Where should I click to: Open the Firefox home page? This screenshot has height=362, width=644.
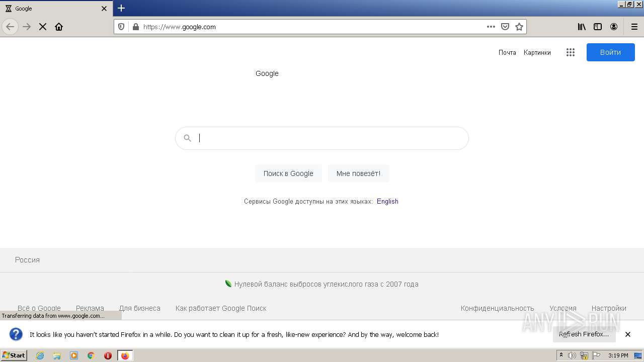point(59,27)
